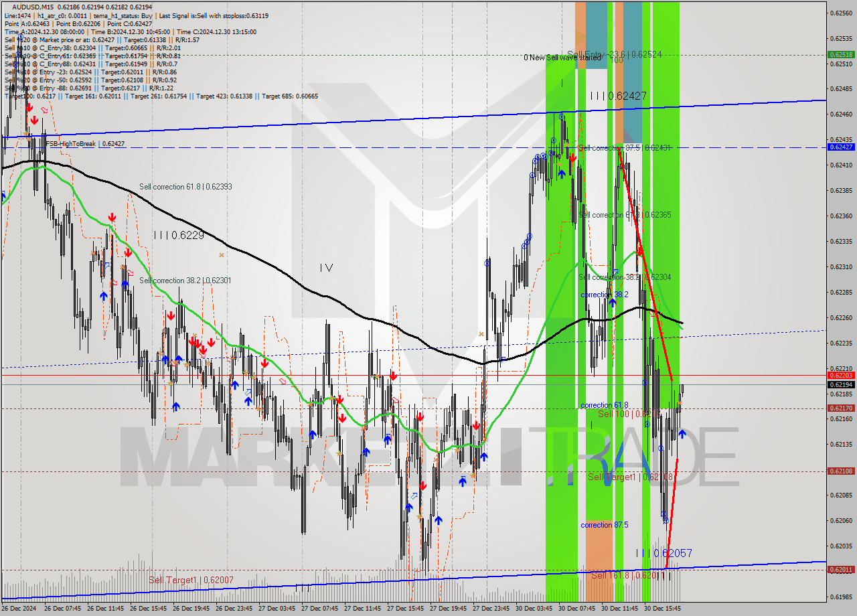Select the red 0.62170 price tag

point(841,408)
